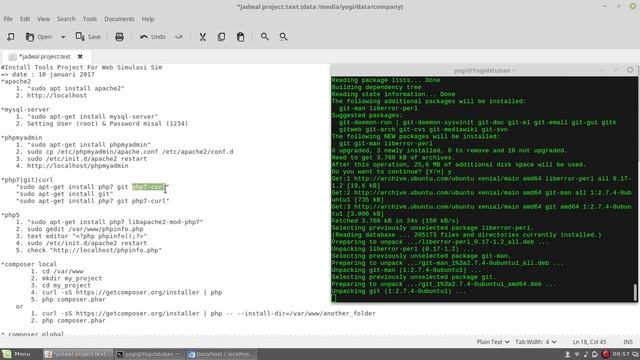Viewport: 640px width, 360px height.
Task: Close the yogi@Yogidstuban terminal window
Action: click(x=630, y=70)
